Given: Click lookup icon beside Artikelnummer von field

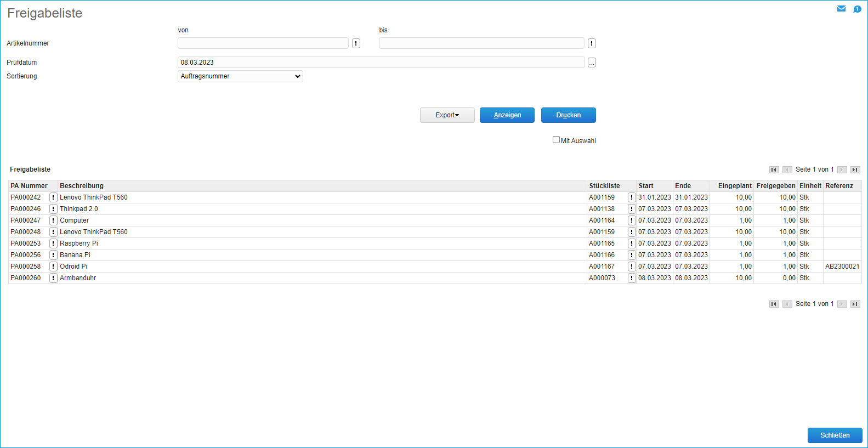Looking at the screenshot, I should pos(356,43).
